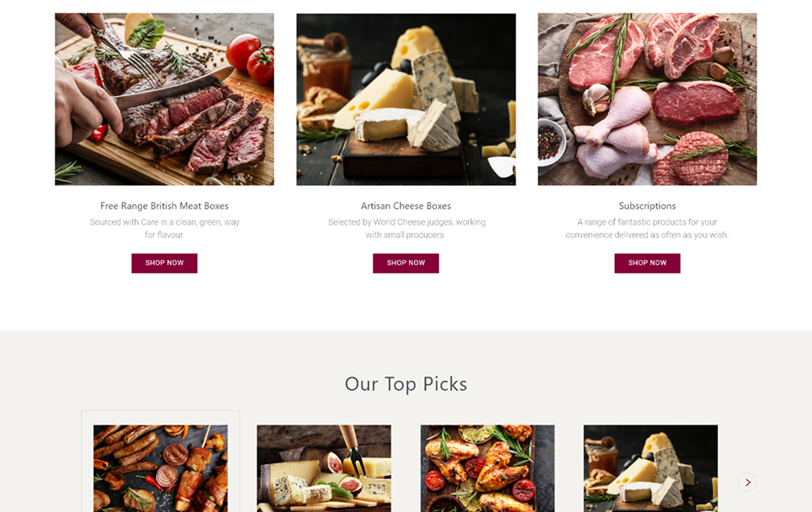Click the tomatoes in the steak photo
The height and width of the screenshot is (512, 812).
tap(251, 59)
